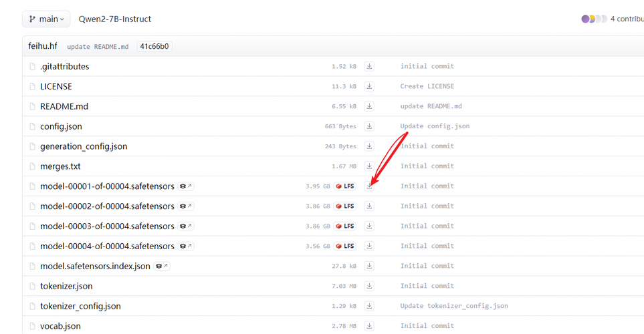Open feihu.hf user profile link
The width and height of the screenshot is (644, 334).
coord(43,46)
